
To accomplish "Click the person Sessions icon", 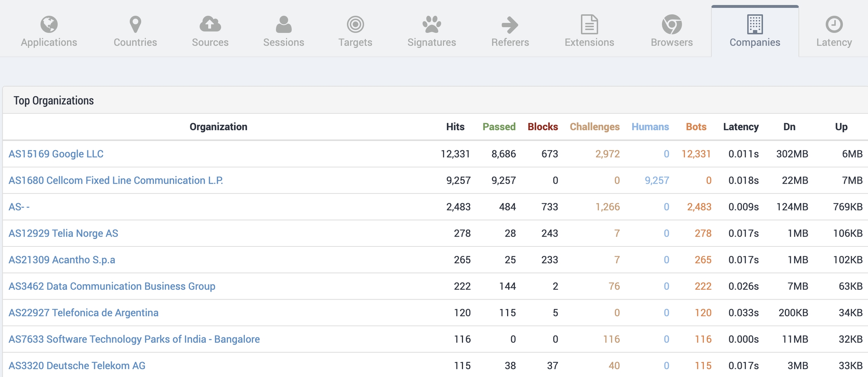I will [x=284, y=24].
